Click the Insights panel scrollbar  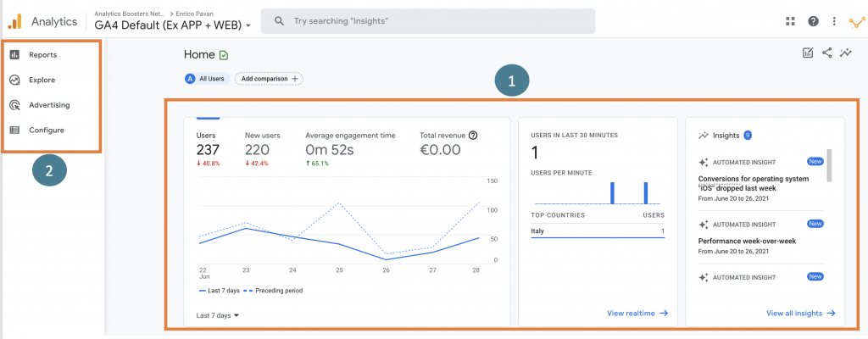coord(828,165)
